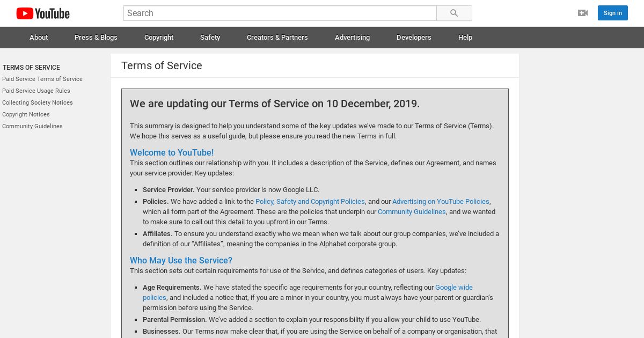The image size is (644, 338).
Task: Open the Press & Blogs menu item
Action: (x=96, y=38)
